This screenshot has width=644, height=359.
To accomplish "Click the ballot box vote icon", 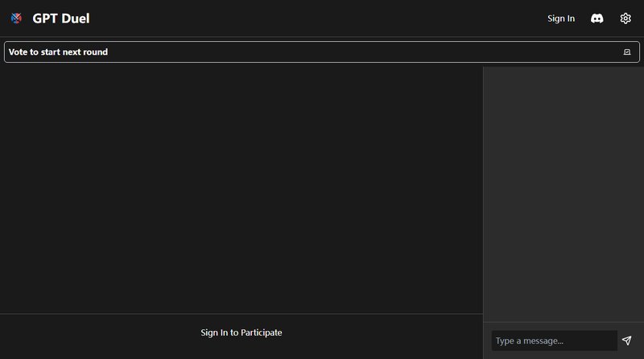I will click(x=627, y=52).
